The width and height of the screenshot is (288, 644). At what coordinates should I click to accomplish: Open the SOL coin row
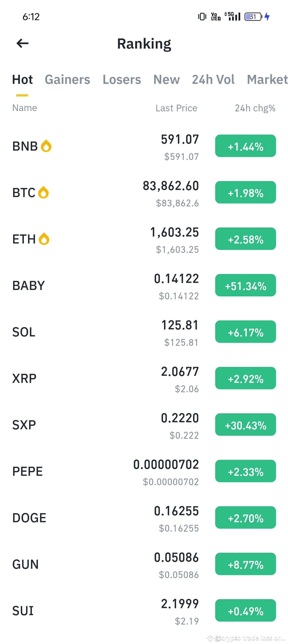point(144,332)
